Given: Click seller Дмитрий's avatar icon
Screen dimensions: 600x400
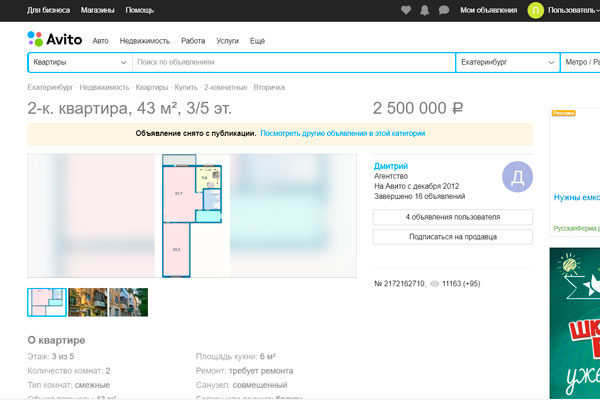Looking at the screenshot, I should (517, 177).
